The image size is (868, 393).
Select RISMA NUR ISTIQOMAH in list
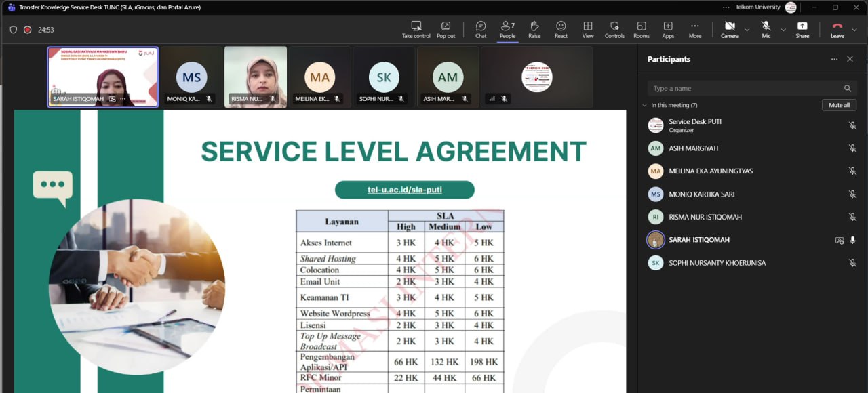tap(751, 217)
